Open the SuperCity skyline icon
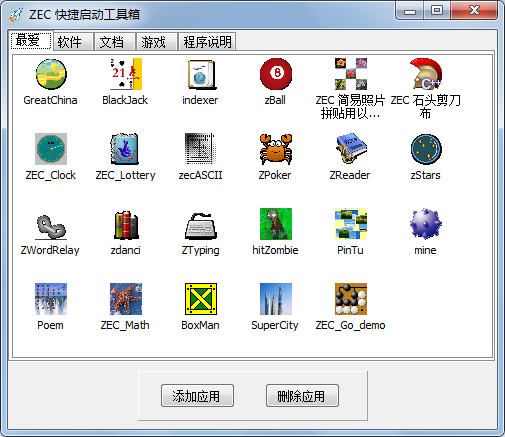Viewport: 505px width, 437px height. point(276,299)
